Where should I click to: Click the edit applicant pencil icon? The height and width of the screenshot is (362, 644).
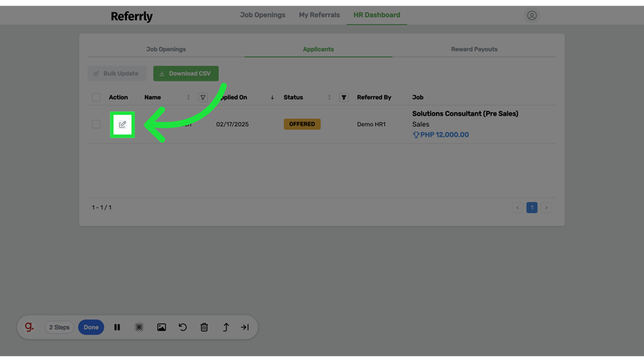coord(122,124)
